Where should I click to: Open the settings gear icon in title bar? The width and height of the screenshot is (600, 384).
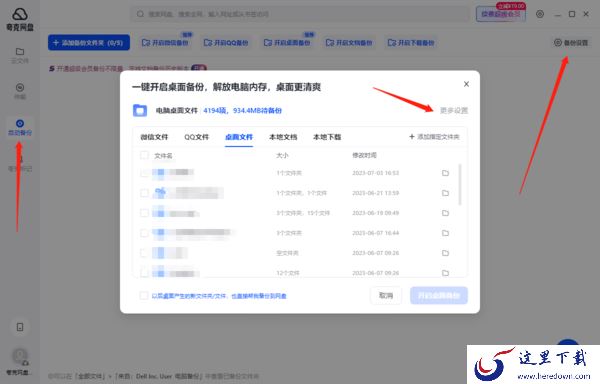[540, 14]
